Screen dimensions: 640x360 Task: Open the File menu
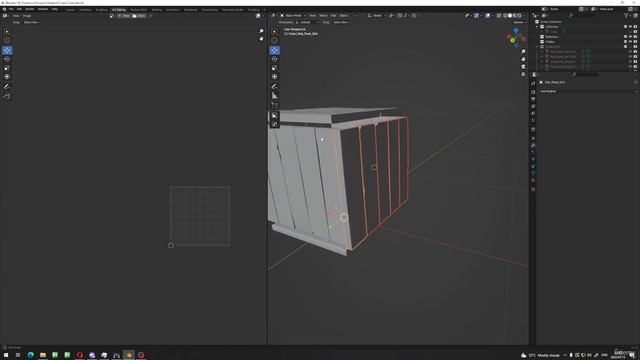(x=11, y=9)
